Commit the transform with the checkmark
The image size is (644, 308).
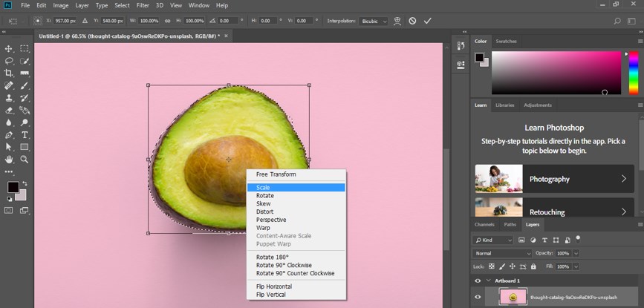[428, 21]
